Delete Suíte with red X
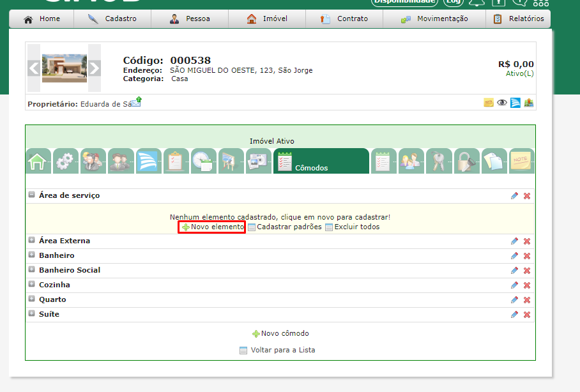Viewport: 580px width, 392px height. coord(527,314)
